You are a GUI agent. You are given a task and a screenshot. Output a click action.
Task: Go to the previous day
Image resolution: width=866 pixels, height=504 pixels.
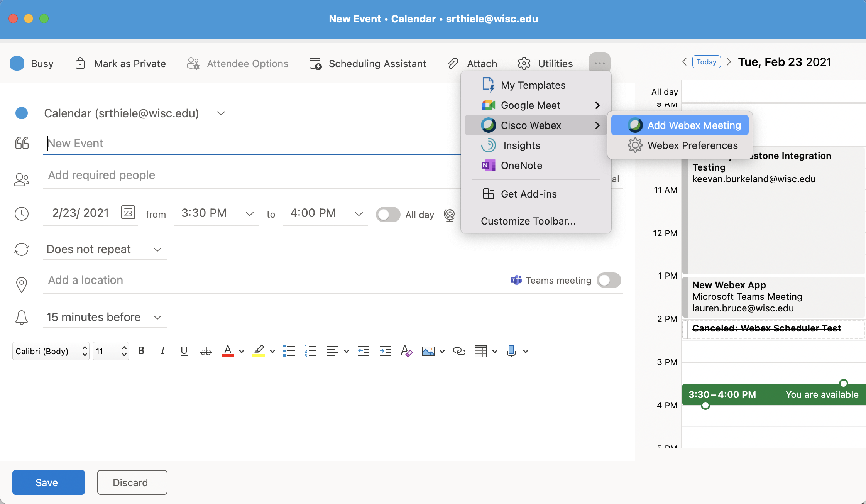coord(684,62)
